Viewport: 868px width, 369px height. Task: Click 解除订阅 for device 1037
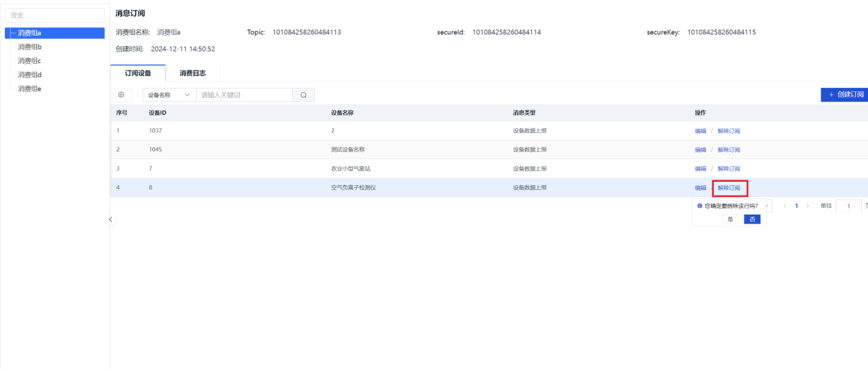[x=729, y=131]
